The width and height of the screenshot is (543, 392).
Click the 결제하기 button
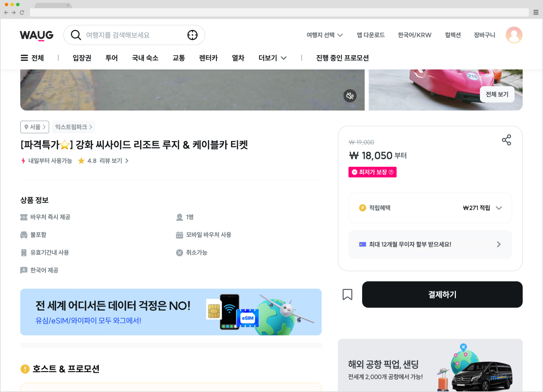(x=442, y=294)
